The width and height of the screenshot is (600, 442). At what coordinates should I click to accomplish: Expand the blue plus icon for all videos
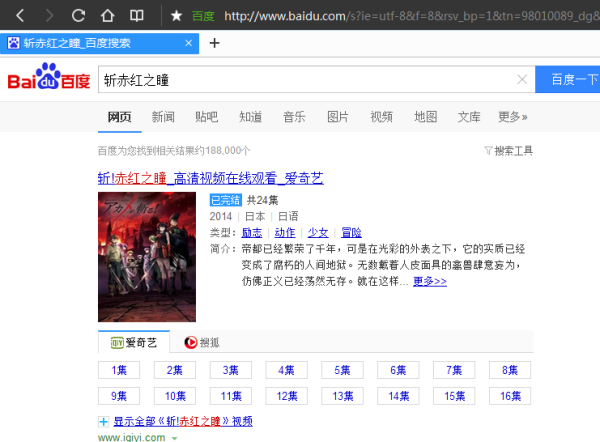pyautogui.click(x=103, y=422)
